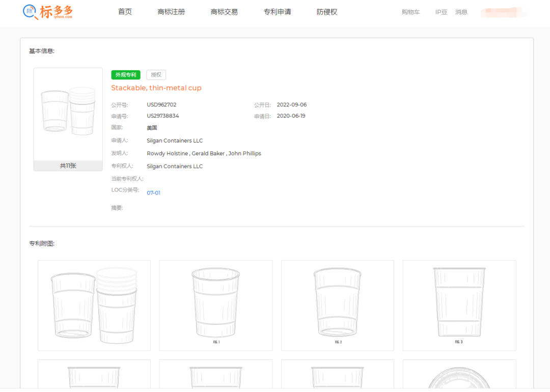The height and width of the screenshot is (392, 550).
Task: Click inventors Rowdy Holstine, Gerald Baker, John Phillips
Action: tap(204, 154)
